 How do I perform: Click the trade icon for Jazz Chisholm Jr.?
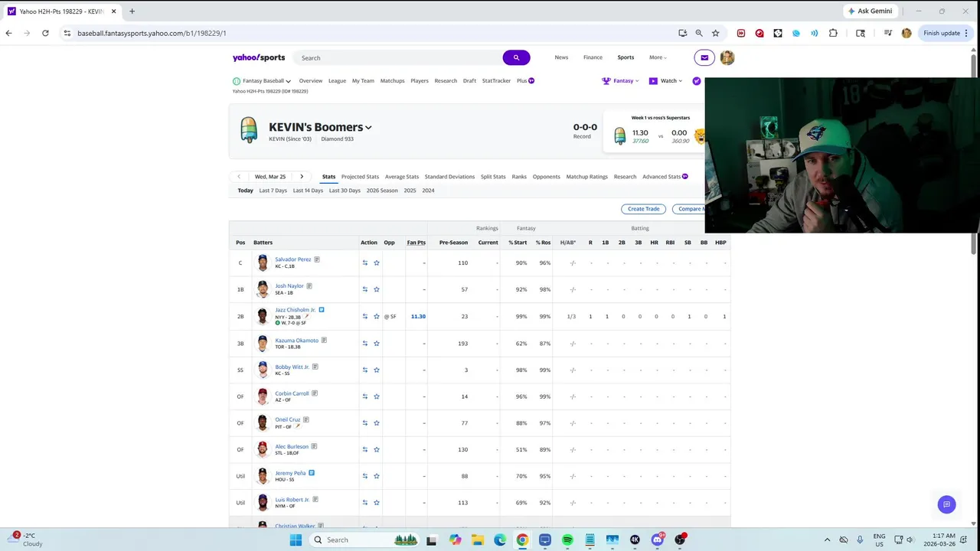point(365,316)
